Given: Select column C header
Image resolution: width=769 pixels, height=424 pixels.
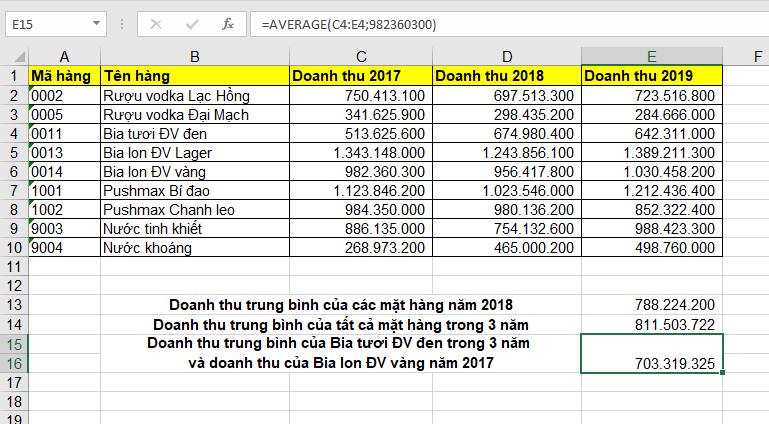Looking at the screenshot, I should pyautogui.click(x=360, y=55).
